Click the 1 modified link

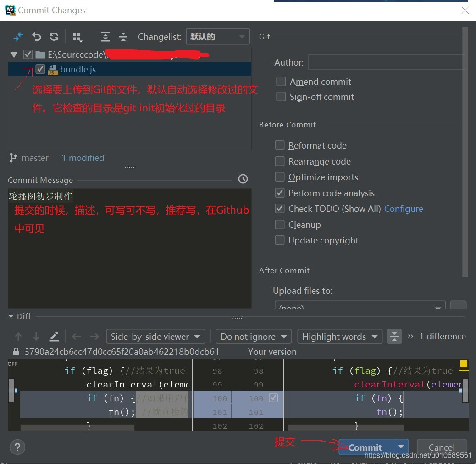tap(83, 158)
